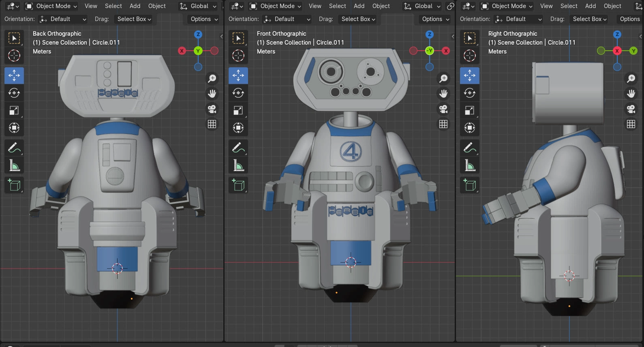Image resolution: width=644 pixels, height=347 pixels.
Task: Select the Measure tool in Front view
Action: [x=238, y=165]
